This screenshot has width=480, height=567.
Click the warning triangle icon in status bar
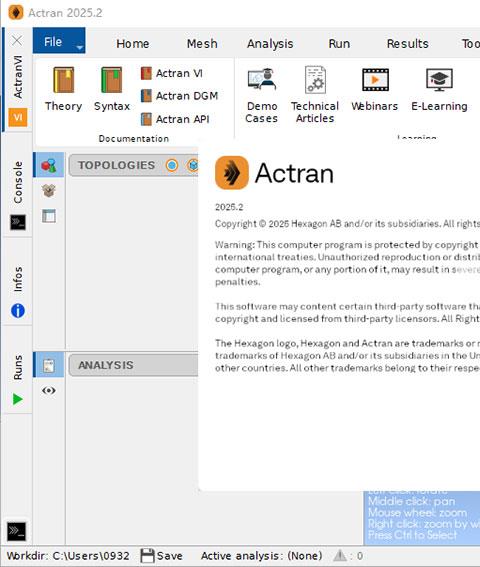click(340, 555)
